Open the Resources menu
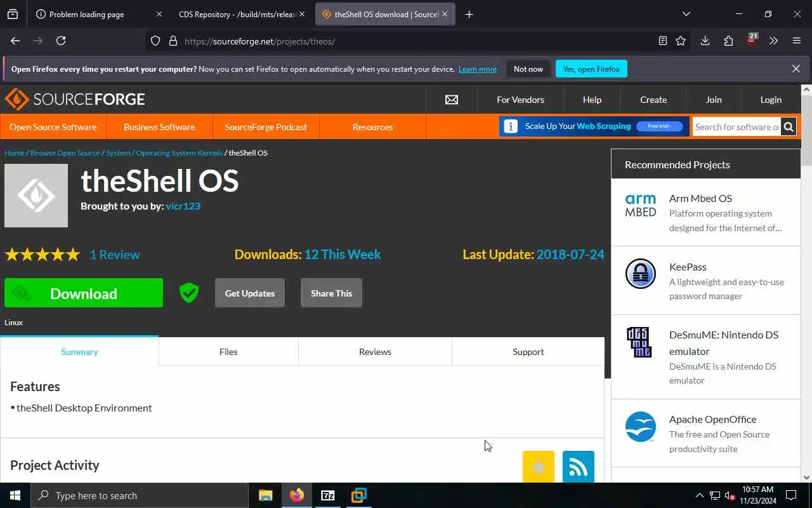This screenshot has height=508, width=812. tap(372, 126)
